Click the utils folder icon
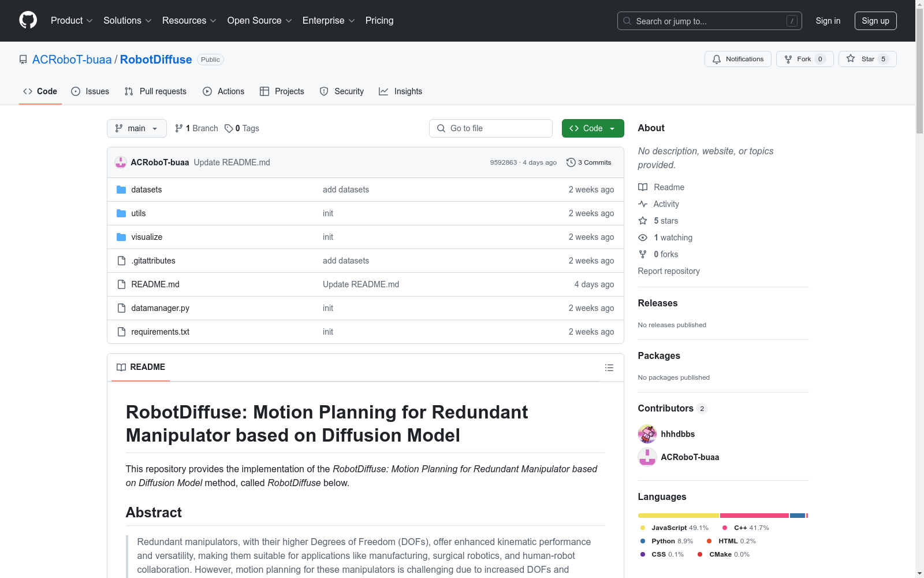The image size is (924, 578). (x=121, y=213)
